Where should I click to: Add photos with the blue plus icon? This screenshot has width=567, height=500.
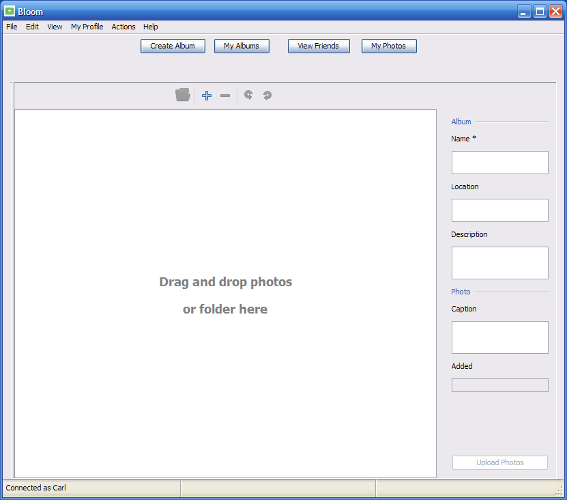point(207,95)
